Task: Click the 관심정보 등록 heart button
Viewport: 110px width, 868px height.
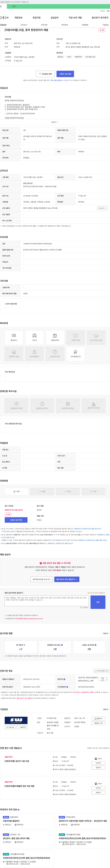Action: 45,74
